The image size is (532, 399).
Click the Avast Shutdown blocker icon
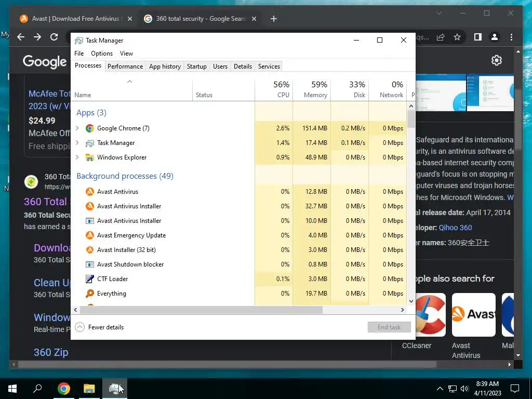[89, 264]
